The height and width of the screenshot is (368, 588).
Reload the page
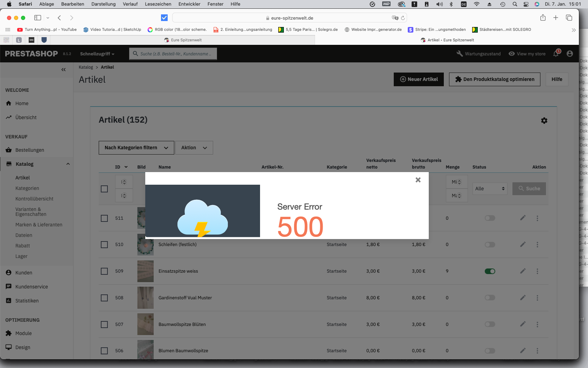[x=403, y=18]
